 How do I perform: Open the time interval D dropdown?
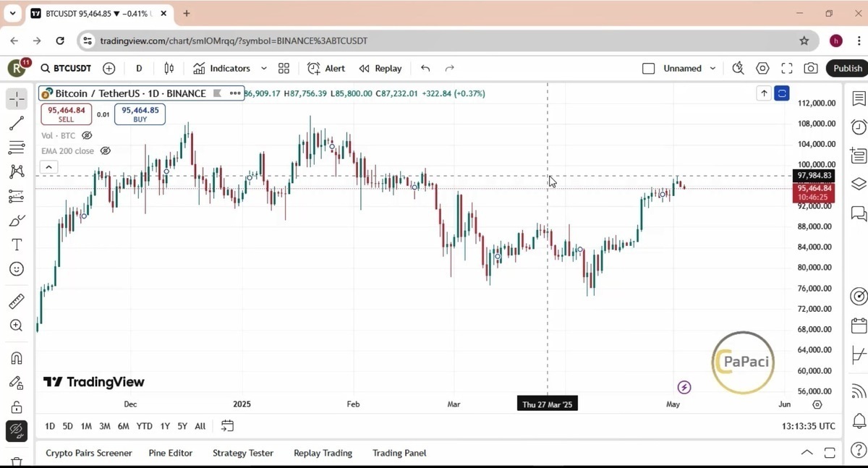pyautogui.click(x=139, y=69)
